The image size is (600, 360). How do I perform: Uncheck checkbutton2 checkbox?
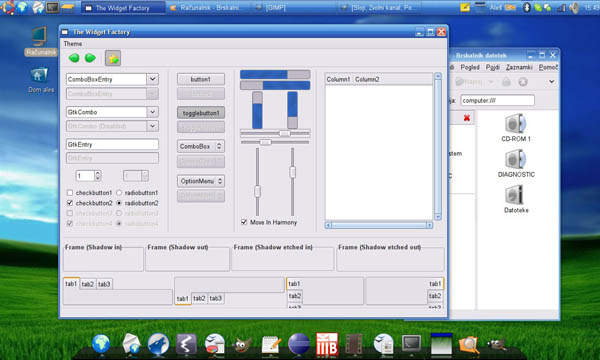click(70, 203)
